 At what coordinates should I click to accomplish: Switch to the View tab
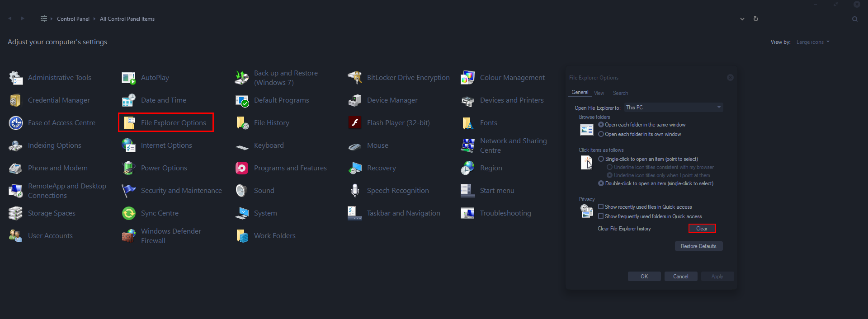tap(599, 93)
